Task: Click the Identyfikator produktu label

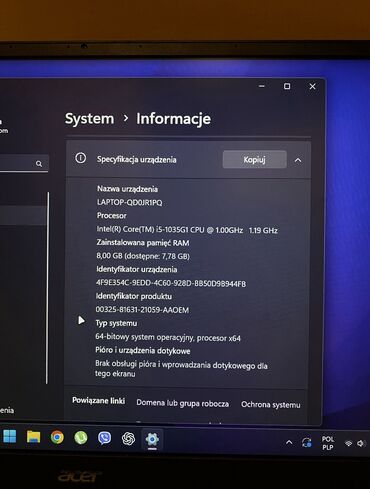Action: coord(134,296)
